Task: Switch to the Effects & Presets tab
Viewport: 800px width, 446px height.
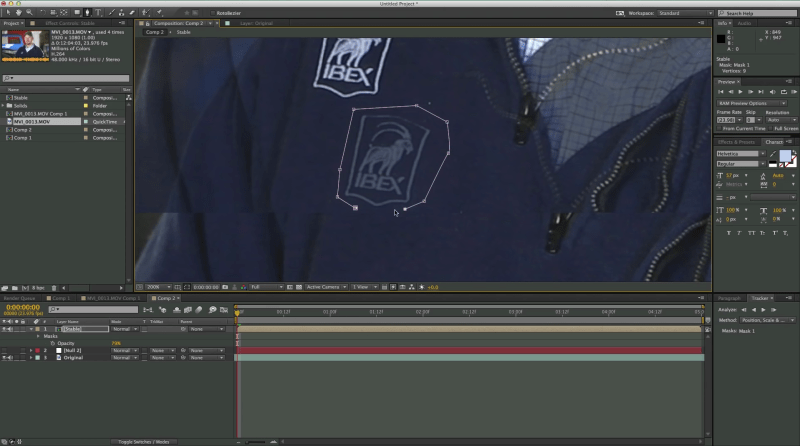Action: pyautogui.click(x=736, y=142)
